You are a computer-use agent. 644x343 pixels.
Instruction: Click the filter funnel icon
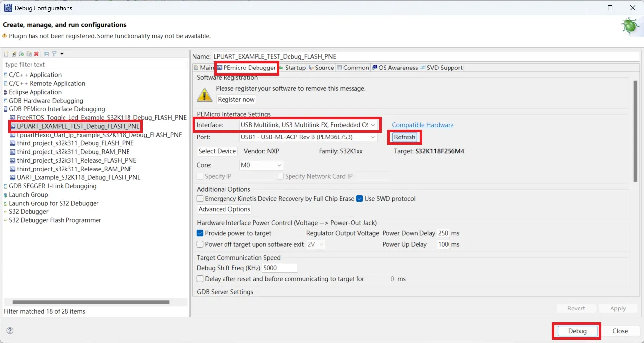tap(54, 54)
